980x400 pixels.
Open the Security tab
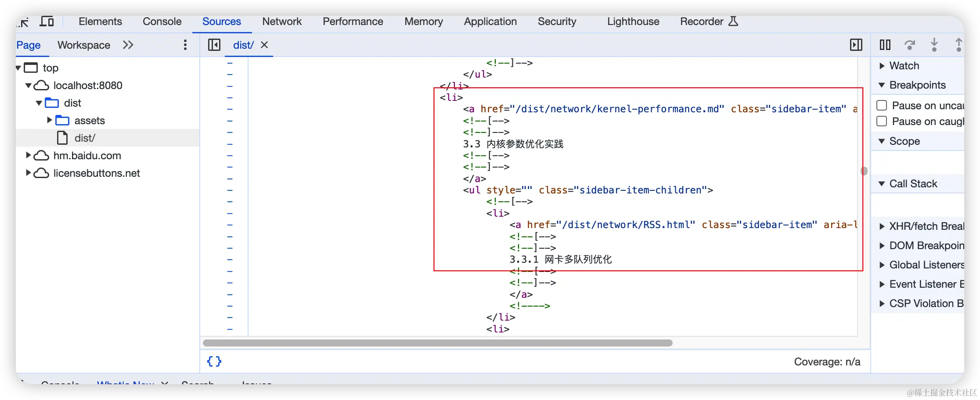coord(557,21)
